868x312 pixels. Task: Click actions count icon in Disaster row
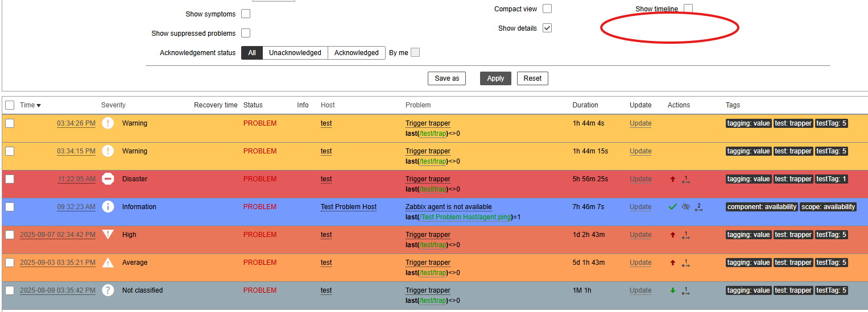coord(685,180)
